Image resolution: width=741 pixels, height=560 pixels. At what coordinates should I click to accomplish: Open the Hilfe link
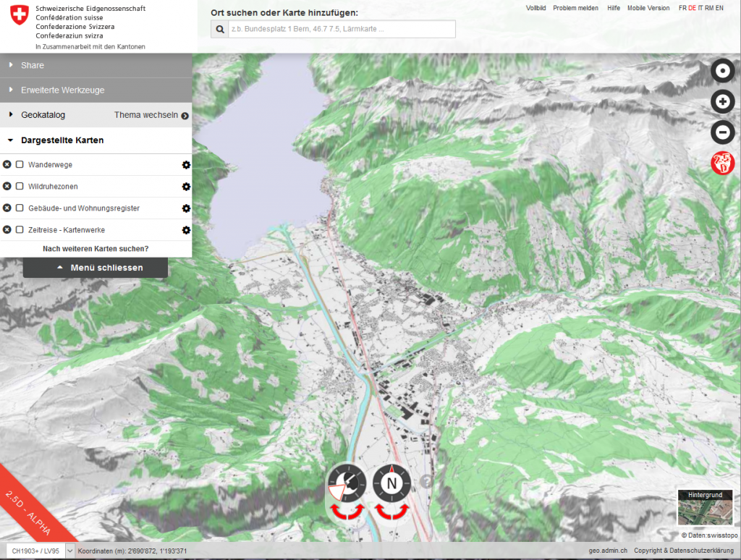click(614, 8)
